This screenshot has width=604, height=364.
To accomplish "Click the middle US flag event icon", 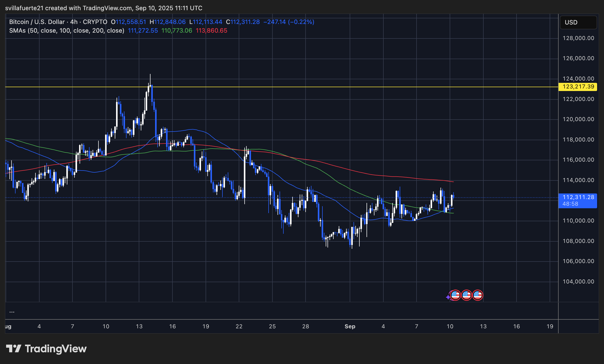I will [467, 295].
